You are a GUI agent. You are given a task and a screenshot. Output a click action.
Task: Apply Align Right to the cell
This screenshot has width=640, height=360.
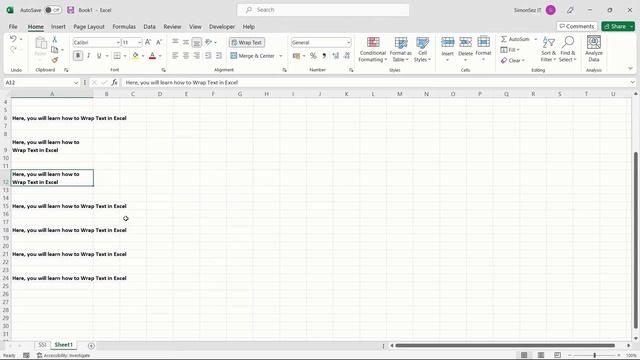click(197, 56)
